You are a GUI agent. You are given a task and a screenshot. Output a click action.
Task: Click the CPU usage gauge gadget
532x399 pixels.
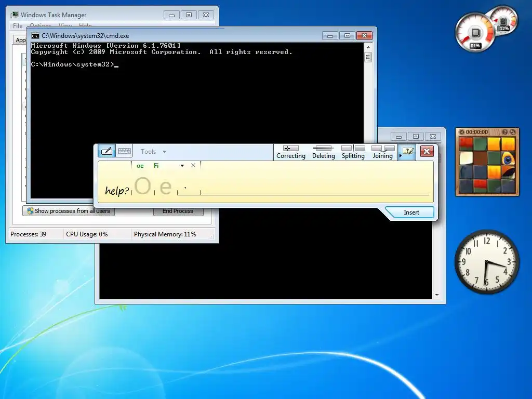coord(475,33)
